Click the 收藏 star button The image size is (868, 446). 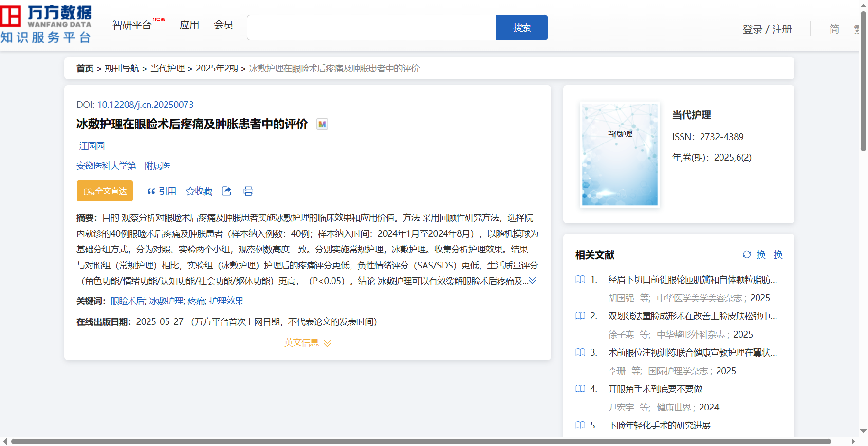(x=199, y=191)
